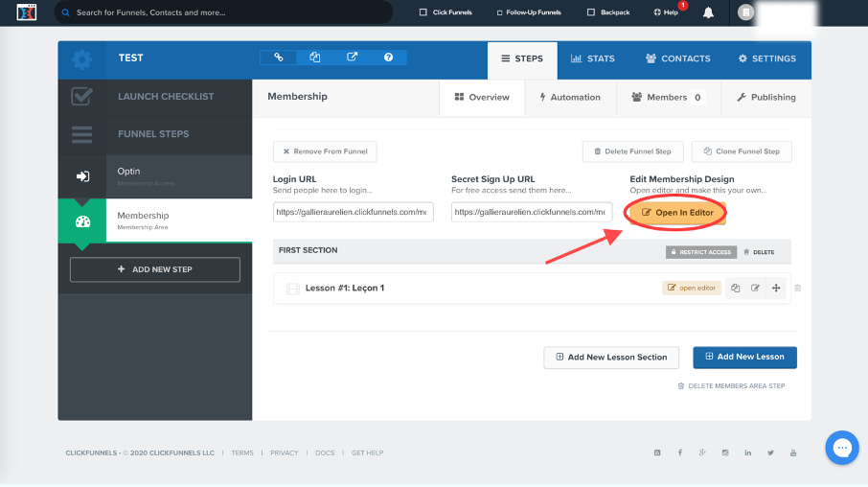Open LAUNCH CHECKLIST in sidebar
This screenshot has width=868, height=487.
coord(155,97)
